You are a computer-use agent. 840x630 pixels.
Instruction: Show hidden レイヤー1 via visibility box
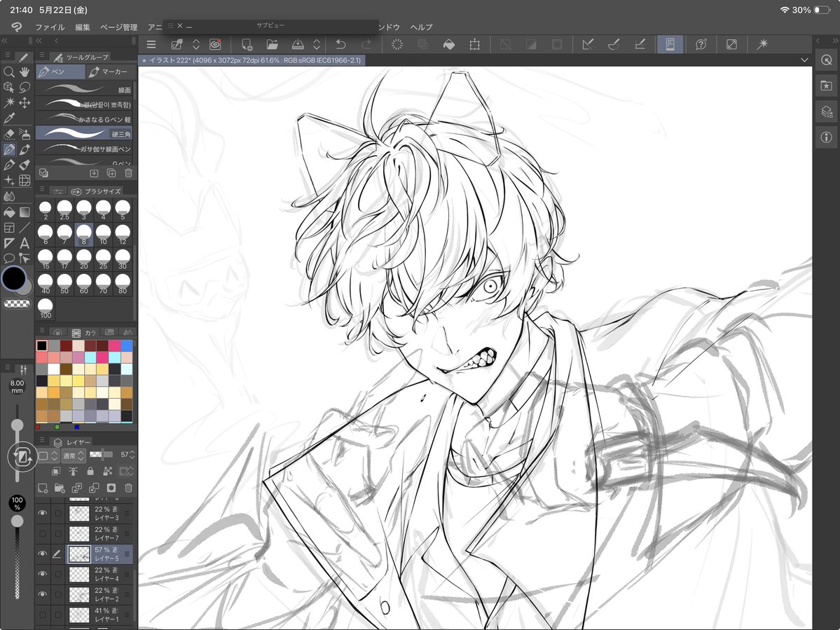(42, 615)
